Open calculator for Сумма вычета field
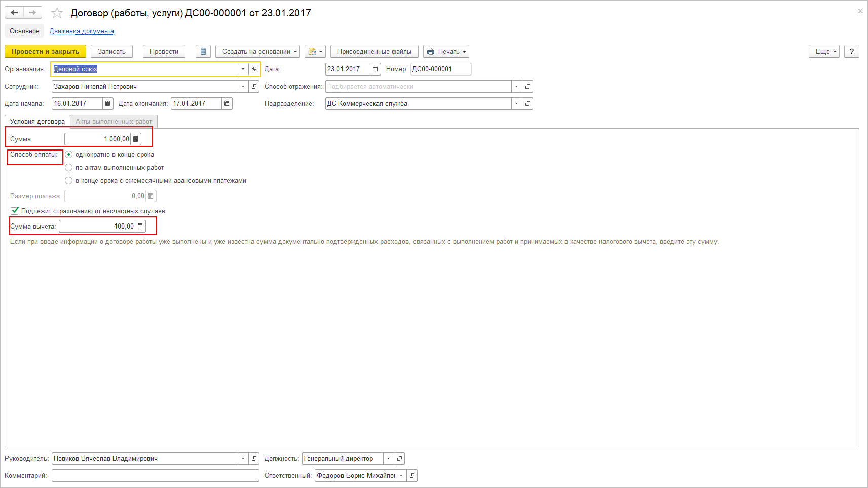The width and height of the screenshot is (868, 488). pyautogui.click(x=140, y=227)
